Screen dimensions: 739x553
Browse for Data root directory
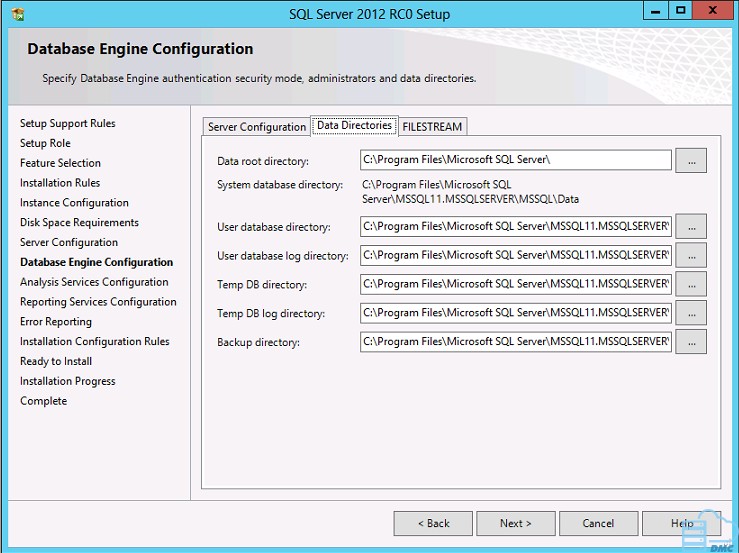[691, 161]
